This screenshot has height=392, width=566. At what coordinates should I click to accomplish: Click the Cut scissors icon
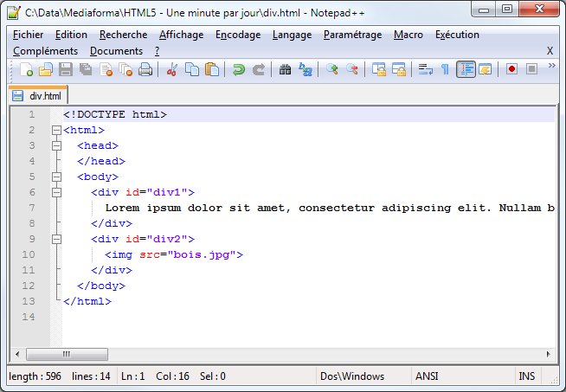coord(172,70)
